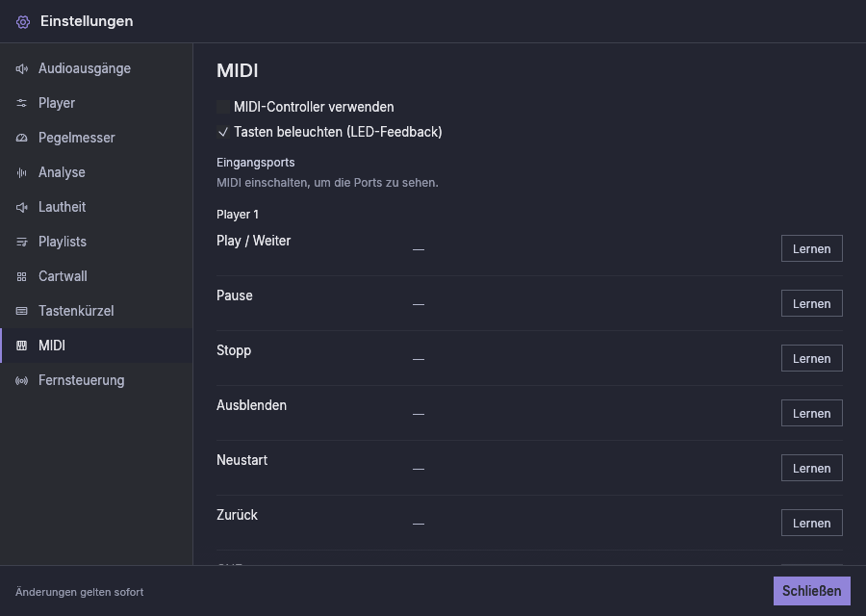Click the Audioausgänge speaker icon

[x=21, y=68]
